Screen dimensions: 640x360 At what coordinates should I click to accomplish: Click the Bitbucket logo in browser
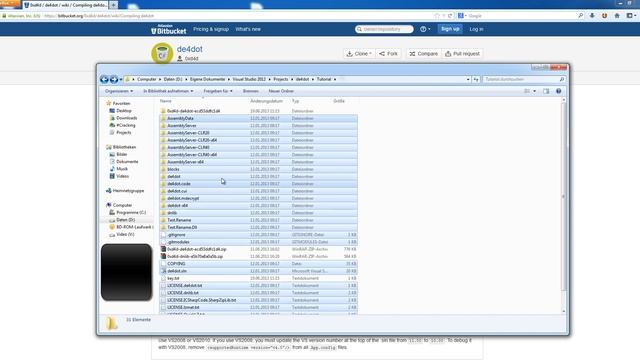click(x=169, y=29)
